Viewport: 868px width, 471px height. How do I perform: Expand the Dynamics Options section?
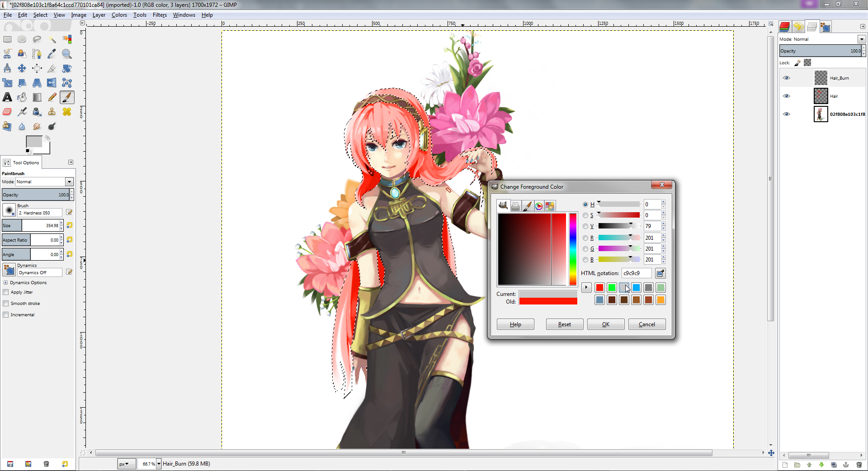point(5,283)
